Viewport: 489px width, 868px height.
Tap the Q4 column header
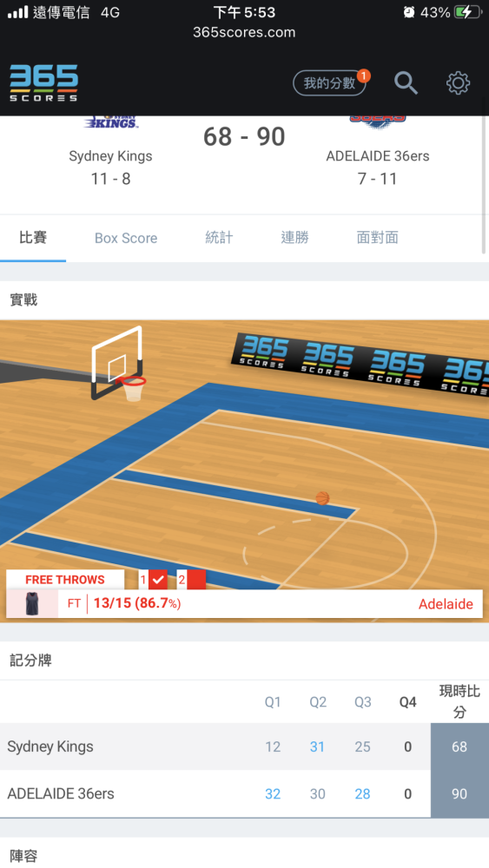point(407,702)
